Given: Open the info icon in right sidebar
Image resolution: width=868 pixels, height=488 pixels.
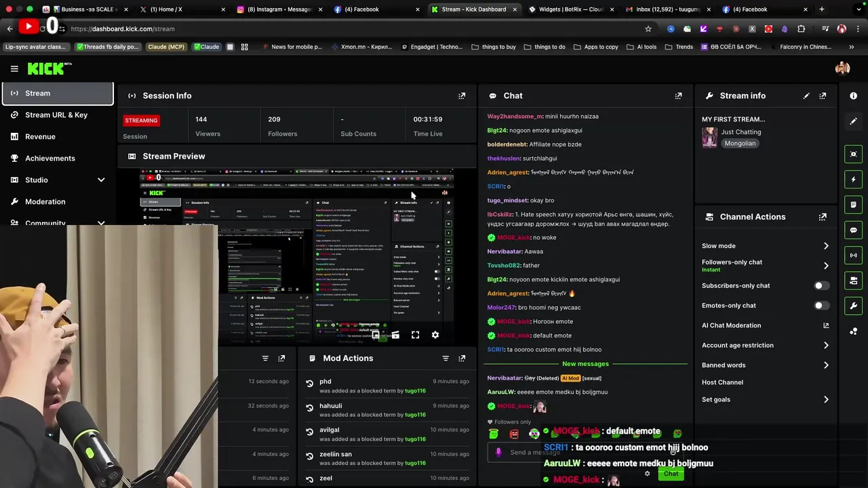Looking at the screenshot, I should point(853,96).
